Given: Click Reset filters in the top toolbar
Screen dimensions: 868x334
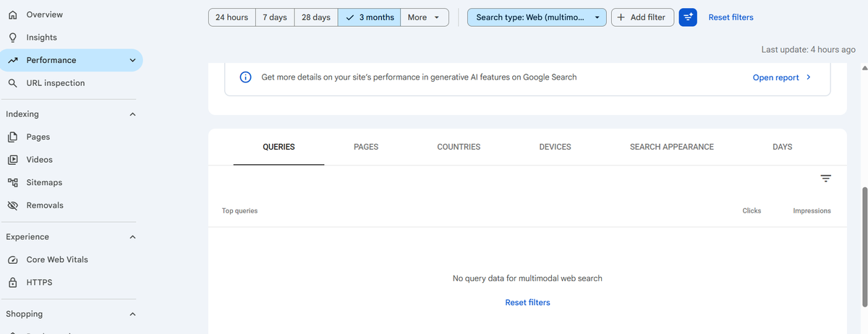Looking at the screenshot, I should coord(731,17).
